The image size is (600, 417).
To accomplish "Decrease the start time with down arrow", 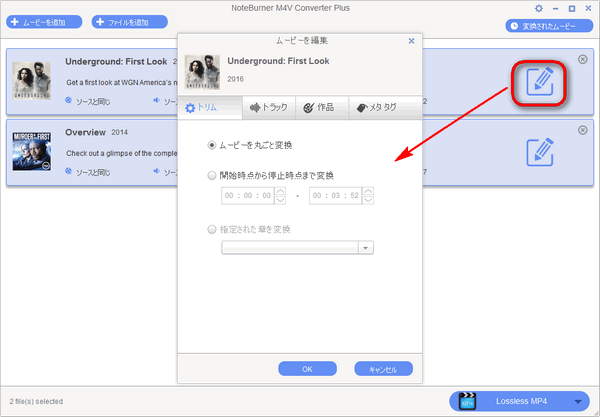I will tap(280, 200).
